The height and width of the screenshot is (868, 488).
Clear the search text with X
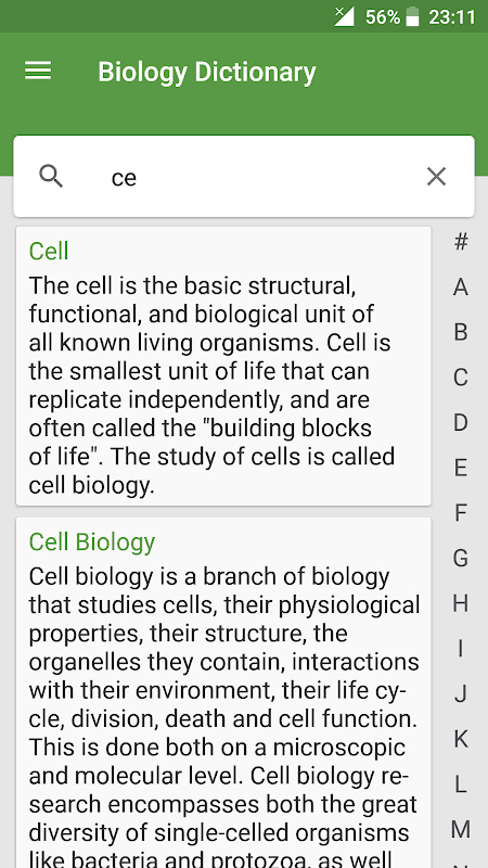click(436, 176)
